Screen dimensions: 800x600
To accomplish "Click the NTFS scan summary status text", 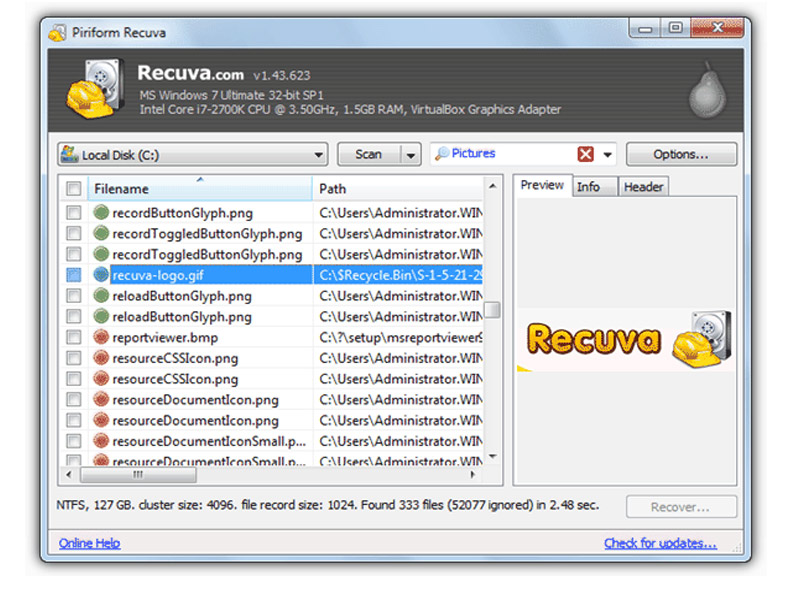I will point(328,505).
